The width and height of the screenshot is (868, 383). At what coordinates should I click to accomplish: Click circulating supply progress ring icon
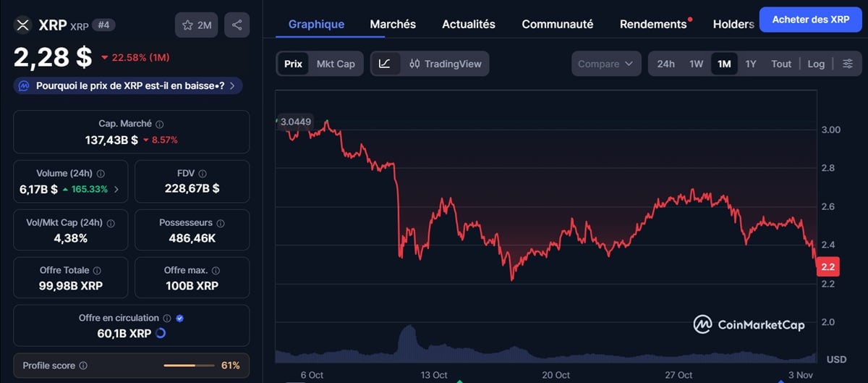click(x=161, y=334)
